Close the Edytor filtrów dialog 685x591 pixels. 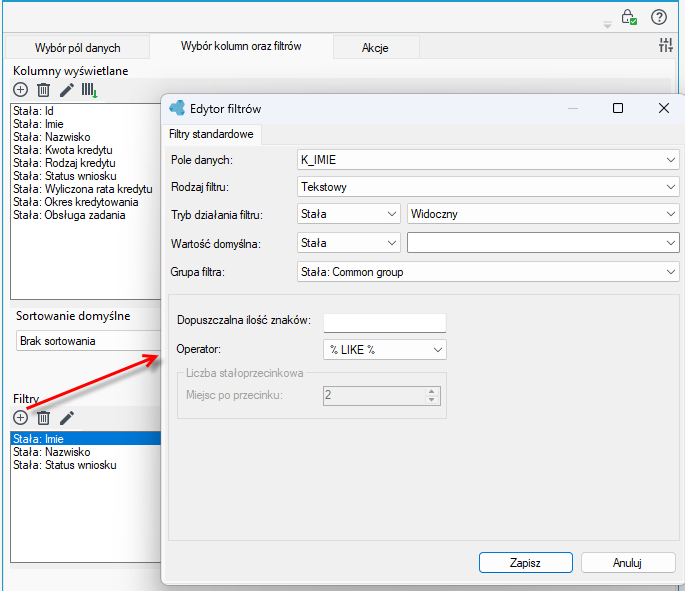click(x=664, y=108)
